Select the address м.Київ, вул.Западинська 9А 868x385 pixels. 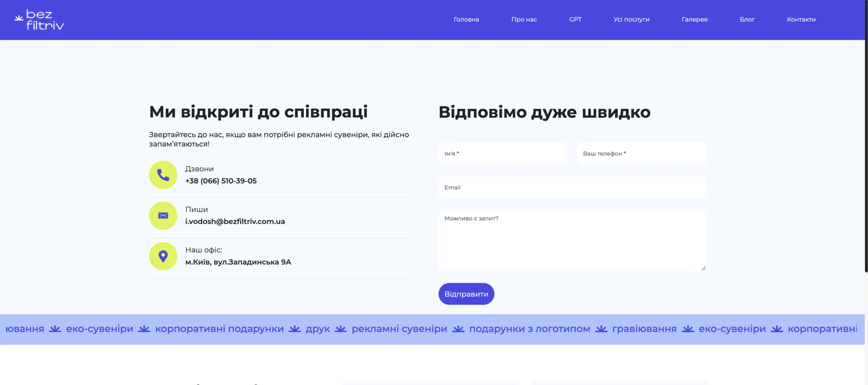tap(238, 262)
